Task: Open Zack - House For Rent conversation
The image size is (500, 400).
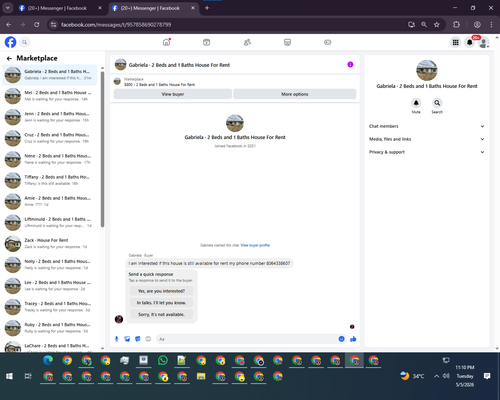Action: 50,244
